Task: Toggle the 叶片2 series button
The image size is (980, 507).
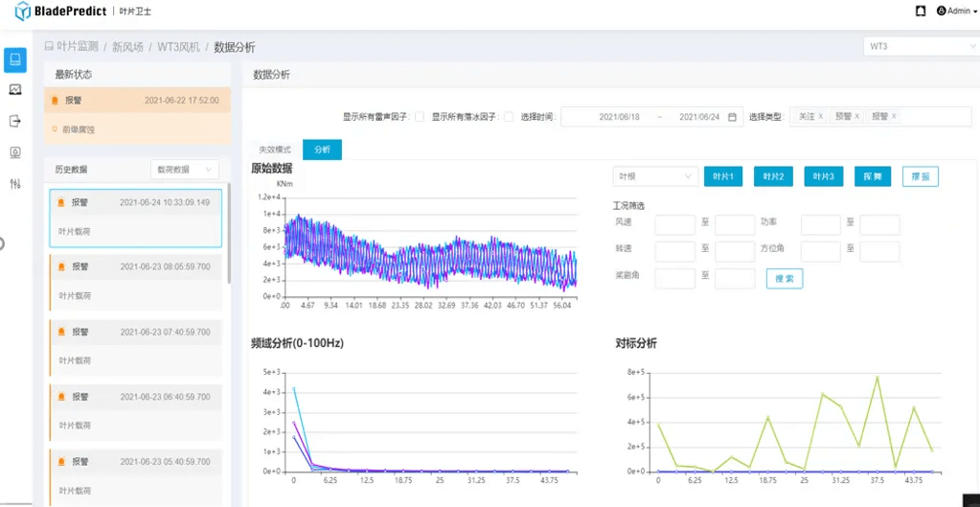Action: point(774,177)
